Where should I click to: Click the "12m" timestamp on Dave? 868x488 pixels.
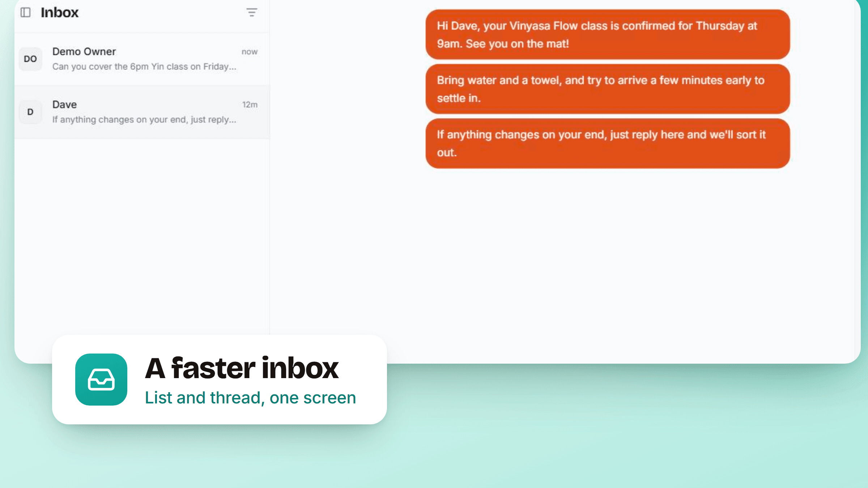250,105
